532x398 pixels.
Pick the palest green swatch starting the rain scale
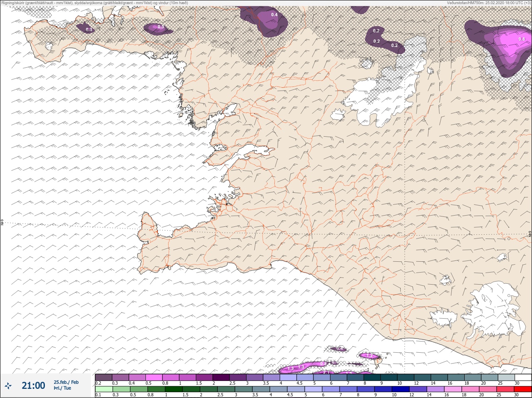tap(104, 389)
